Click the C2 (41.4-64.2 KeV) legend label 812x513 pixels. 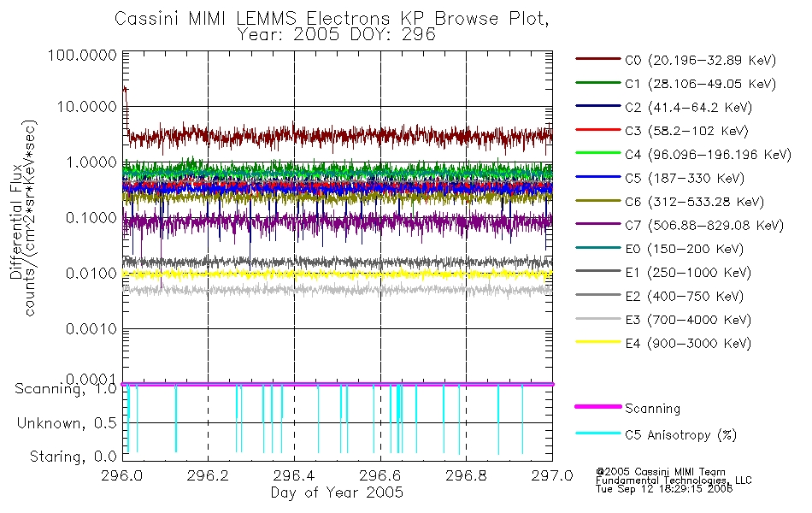688,108
